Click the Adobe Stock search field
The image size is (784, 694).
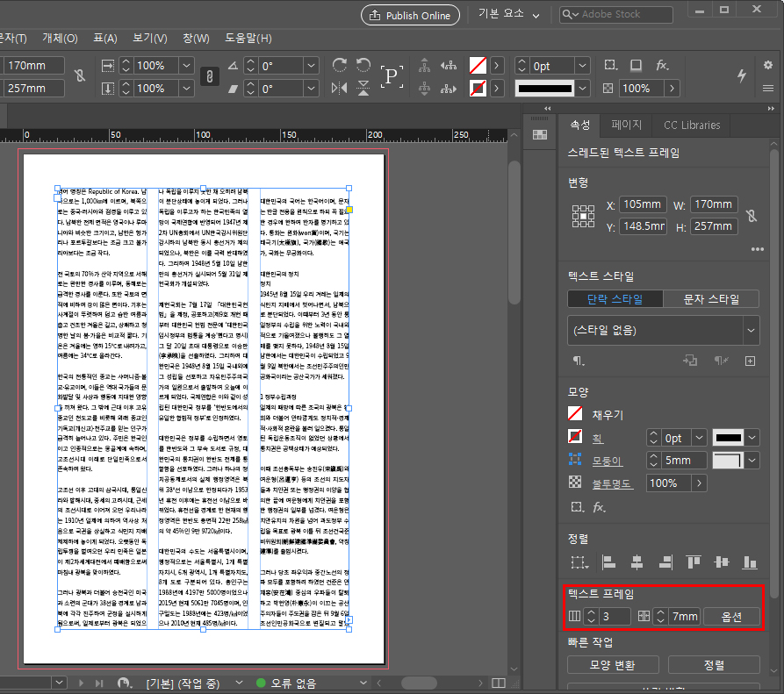[x=616, y=15]
